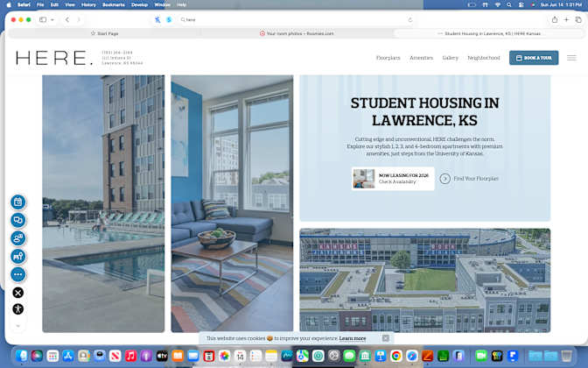The image size is (588, 368).
Task: Click the calendar schedule widget icon
Action: 18,202
